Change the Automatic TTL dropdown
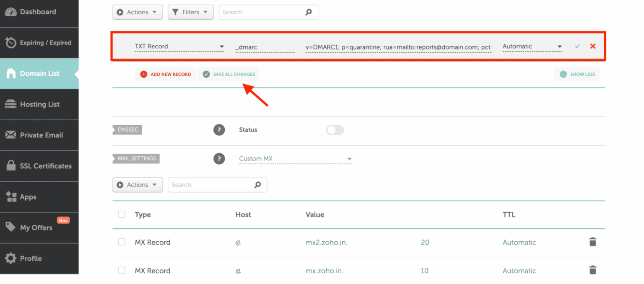This screenshot has width=644, height=284. click(x=532, y=46)
